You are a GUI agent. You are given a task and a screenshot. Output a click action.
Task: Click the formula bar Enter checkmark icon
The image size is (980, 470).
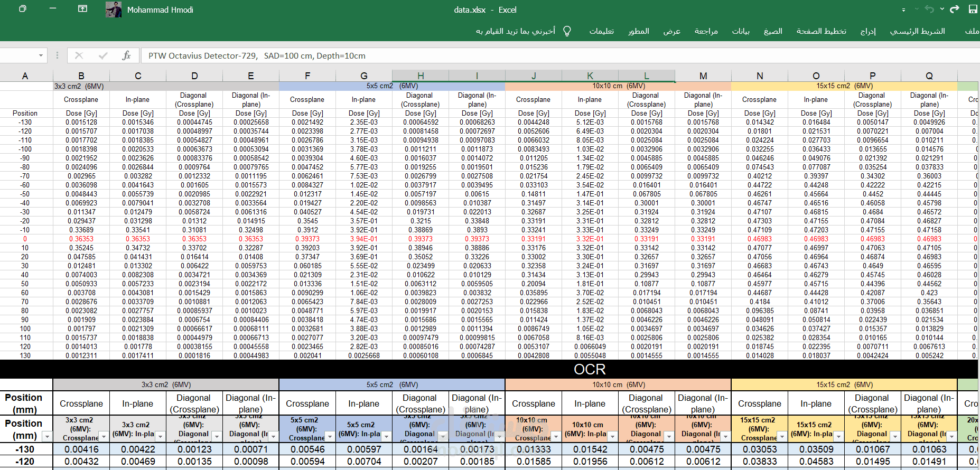pos(103,55)
